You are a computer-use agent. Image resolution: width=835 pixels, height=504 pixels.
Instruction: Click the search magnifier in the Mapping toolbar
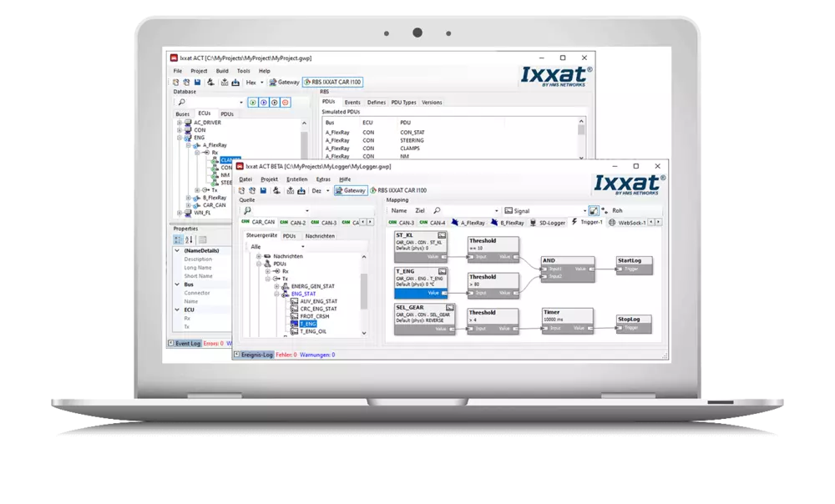pos(438,211)
